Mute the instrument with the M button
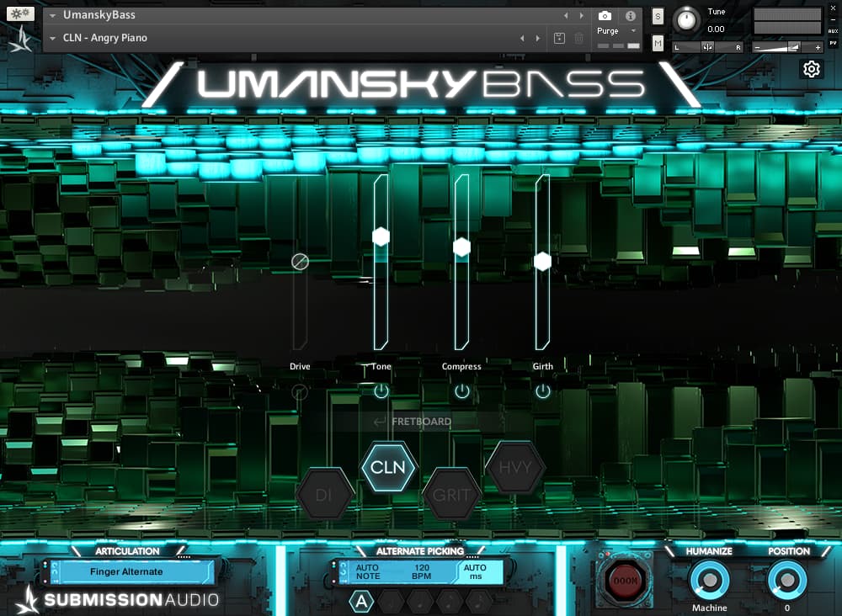The width and height of the screenshot is (842, 616). point(658,43)
